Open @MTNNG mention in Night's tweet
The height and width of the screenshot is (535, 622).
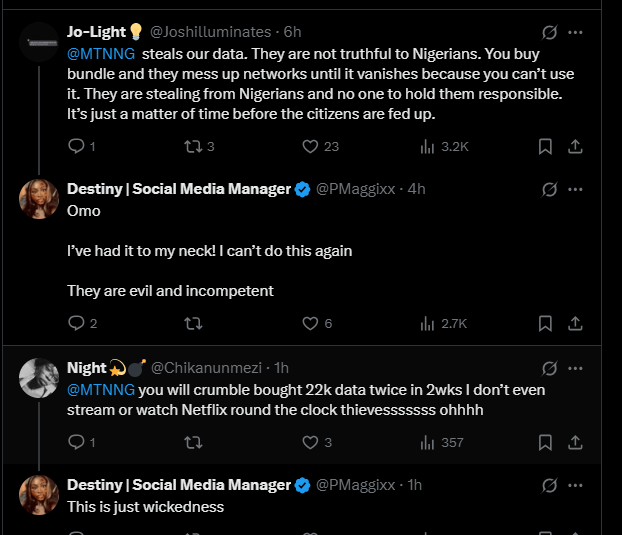coord(100,389)
